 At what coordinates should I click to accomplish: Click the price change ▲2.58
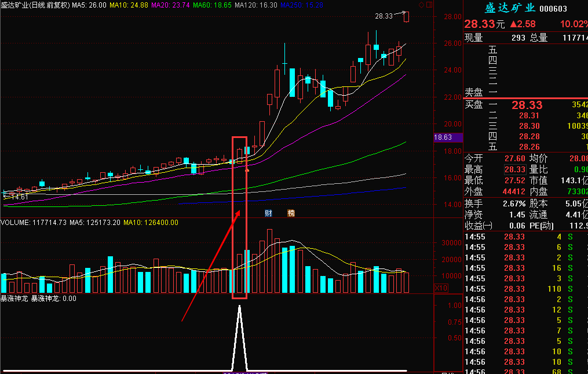click(x=523, y=24)
